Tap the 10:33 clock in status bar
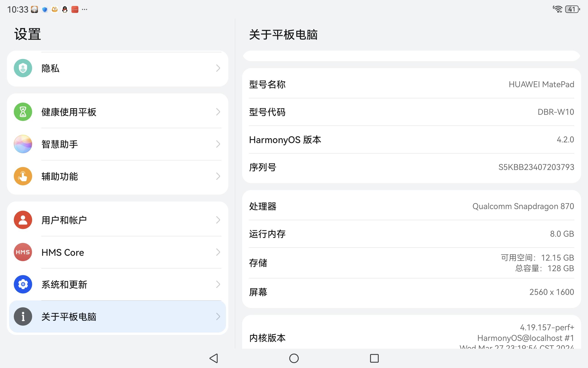The height and width of the screenshot is (368, 588). click(x=18, y=9)
